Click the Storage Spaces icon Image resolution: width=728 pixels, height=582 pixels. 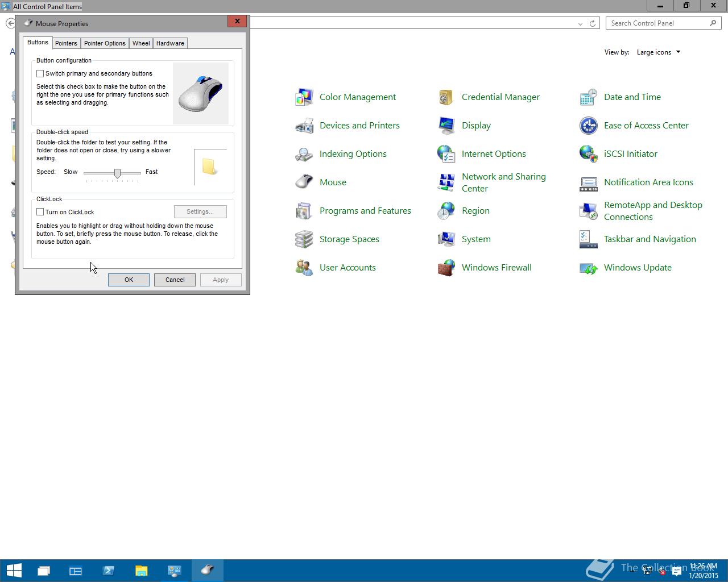304,239
